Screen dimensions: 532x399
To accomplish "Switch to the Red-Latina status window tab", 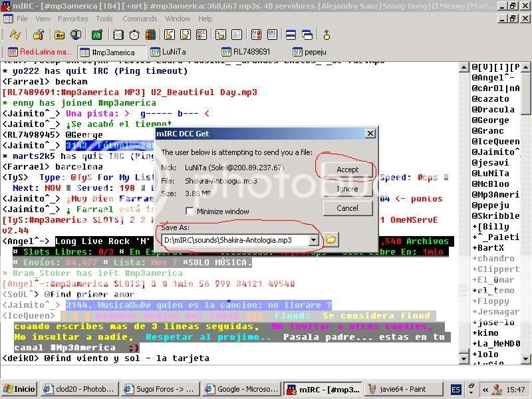I will (x=40, y=52).
